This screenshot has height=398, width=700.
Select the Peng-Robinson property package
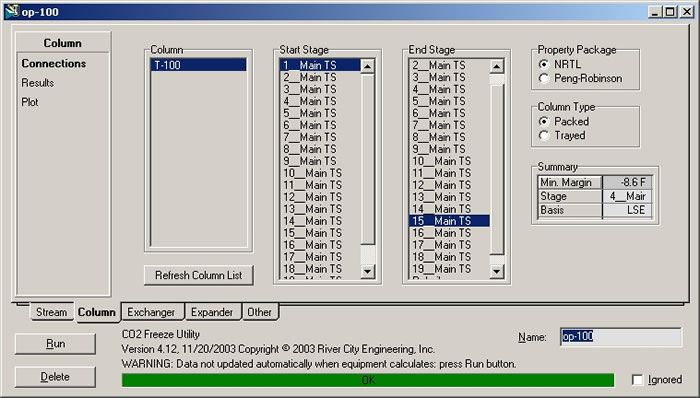pyautogui.click(x=543, y=79)
